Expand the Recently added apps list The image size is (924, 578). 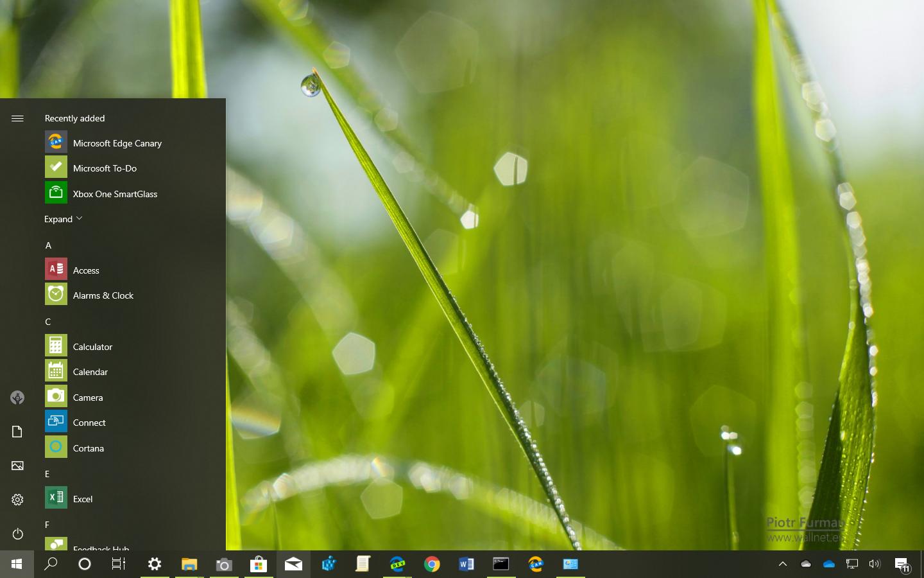click(x=63, y=218)
